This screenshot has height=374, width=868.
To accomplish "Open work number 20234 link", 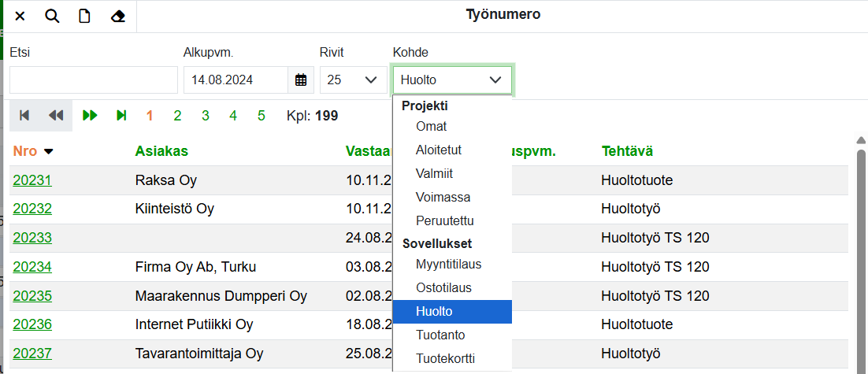I will click(x=32, y=267).
